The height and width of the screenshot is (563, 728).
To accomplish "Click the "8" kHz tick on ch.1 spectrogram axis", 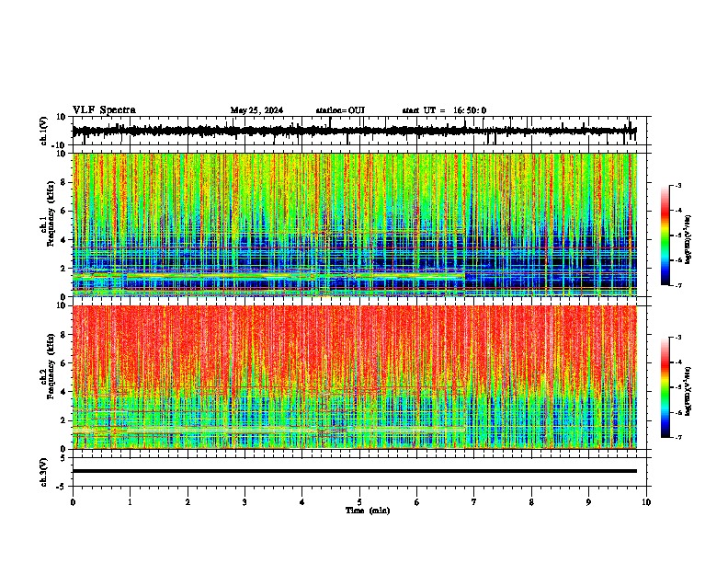I will pos(64,182).
